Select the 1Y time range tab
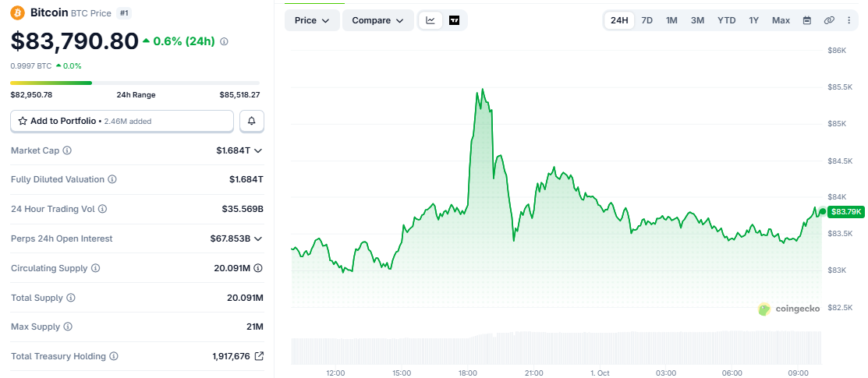 [754, 20]
